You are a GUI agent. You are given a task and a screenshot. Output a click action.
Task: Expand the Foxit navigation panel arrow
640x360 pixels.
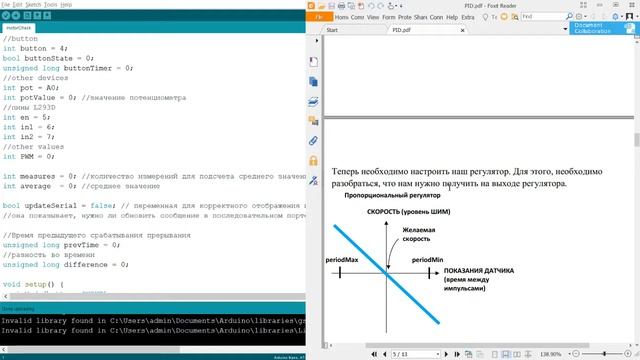pos(317,40)
